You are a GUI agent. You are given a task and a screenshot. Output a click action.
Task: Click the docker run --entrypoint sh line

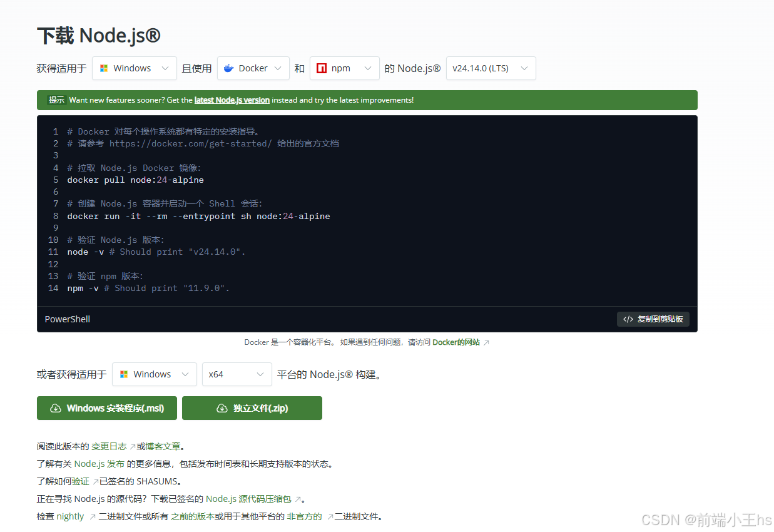(x=198, y=217)
